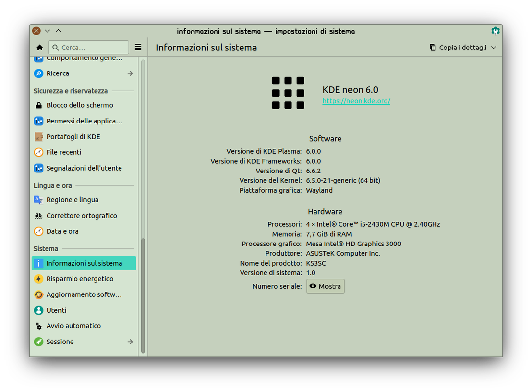Select File recenti clock icon
Image resolution: width=532 pixels, height=392 pixels.
tap(39, 152)
